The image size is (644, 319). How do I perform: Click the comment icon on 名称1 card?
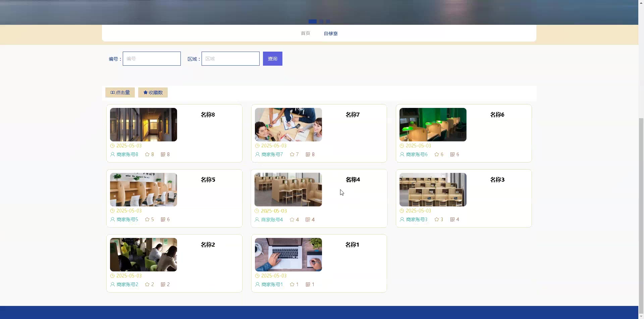point(308,284)
